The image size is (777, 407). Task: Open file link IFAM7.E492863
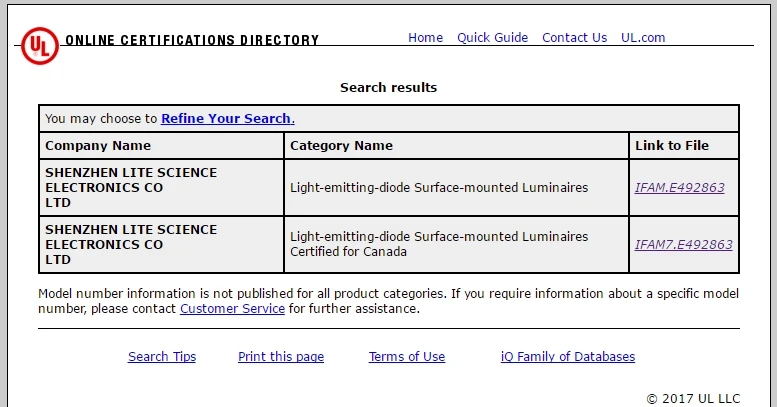[683, 244]
